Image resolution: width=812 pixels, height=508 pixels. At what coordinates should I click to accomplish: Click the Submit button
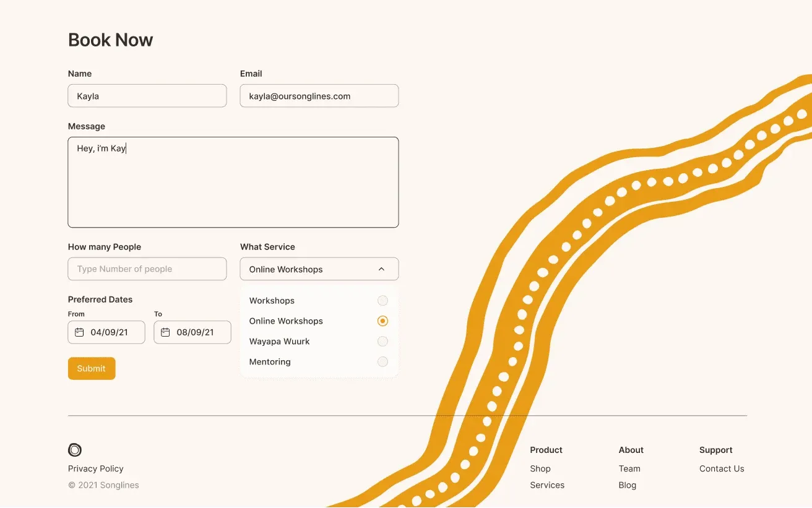[92, 368]
